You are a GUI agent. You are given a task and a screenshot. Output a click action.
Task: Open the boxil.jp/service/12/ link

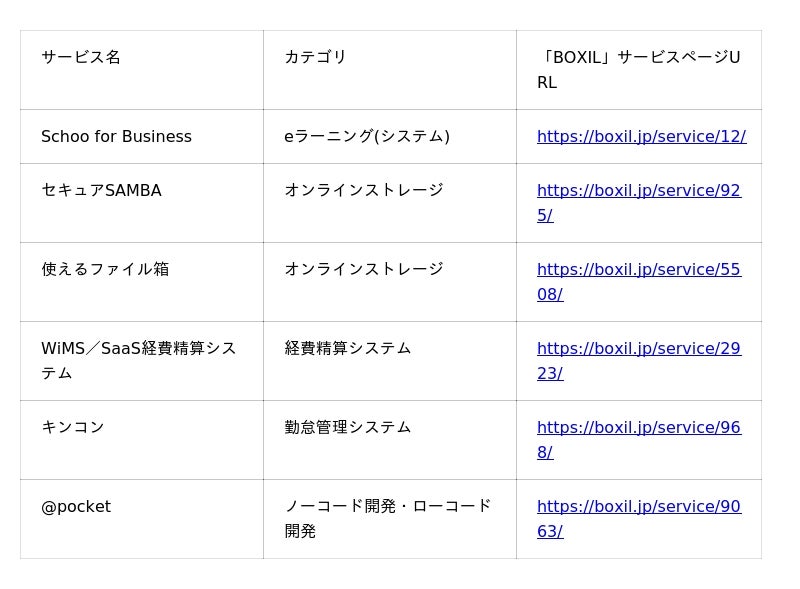click(641, 137)
